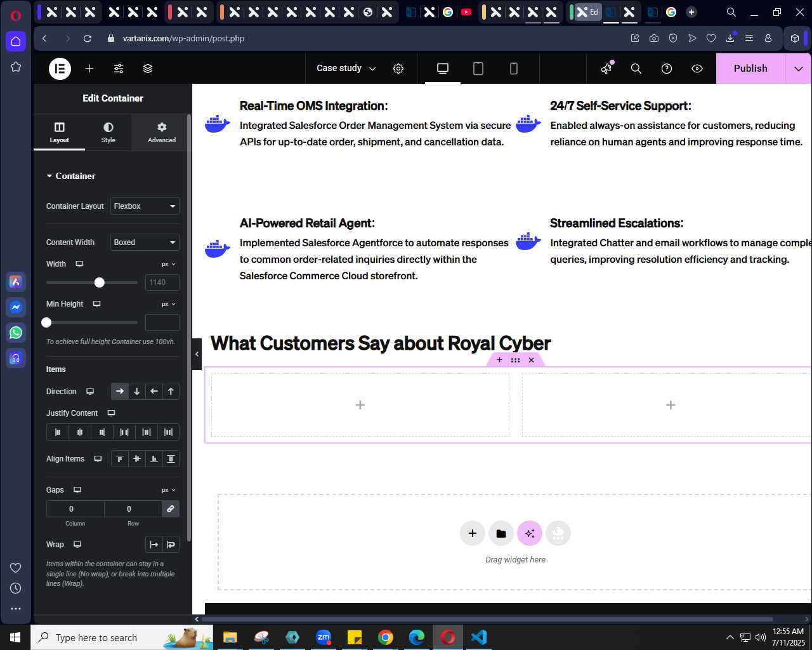
Task: Open the Elementor Finder search icon
Action: point(636,69)
